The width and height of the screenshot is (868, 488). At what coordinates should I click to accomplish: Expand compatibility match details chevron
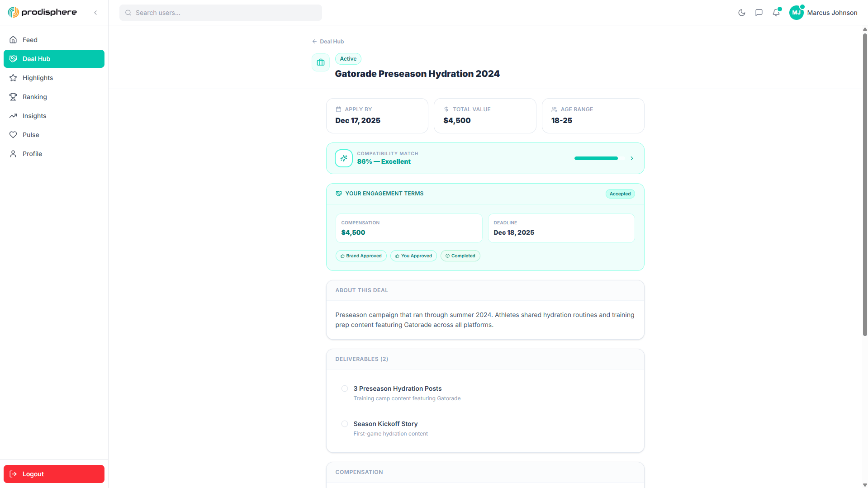pyautogui.click(x=631, y=158)
